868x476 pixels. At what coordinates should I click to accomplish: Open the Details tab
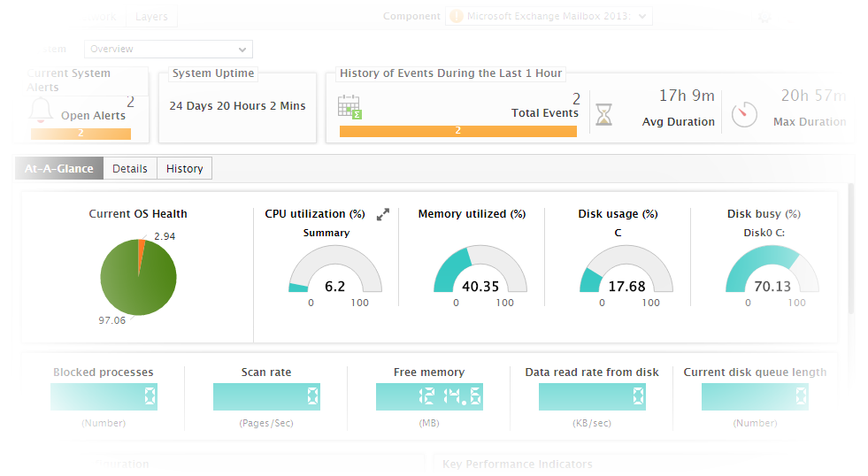(x=130, y=169)
